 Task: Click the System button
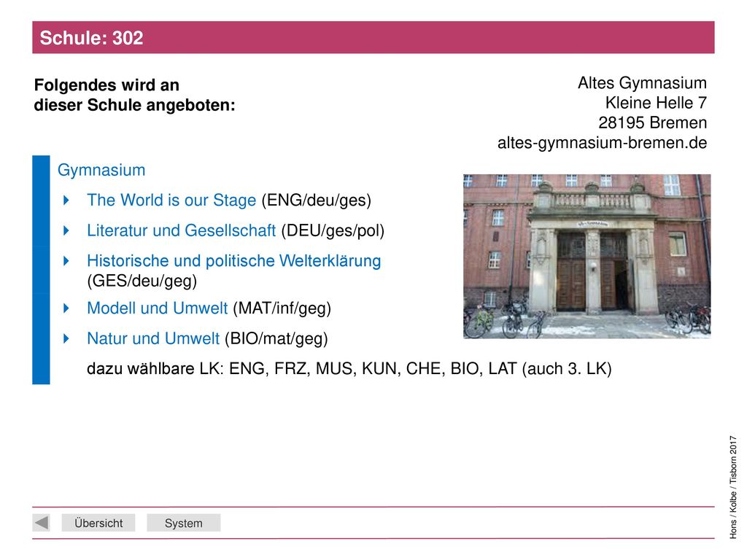(183, 523)
